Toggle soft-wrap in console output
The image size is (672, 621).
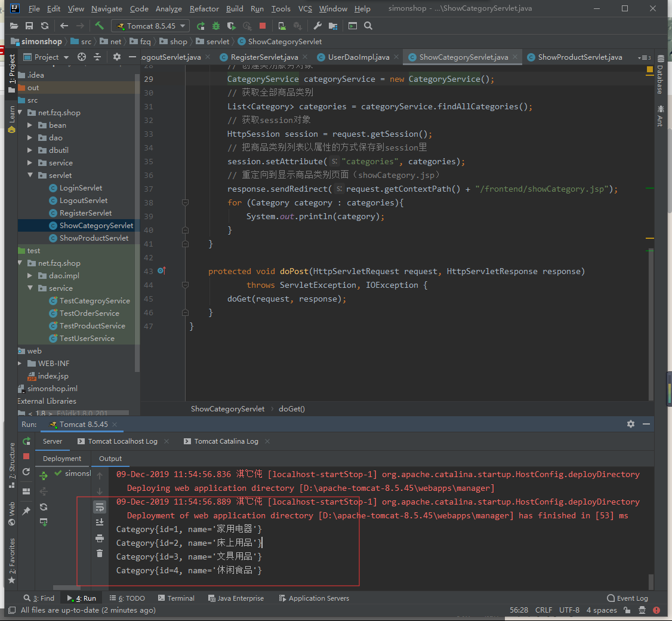[x=100, y=508]
